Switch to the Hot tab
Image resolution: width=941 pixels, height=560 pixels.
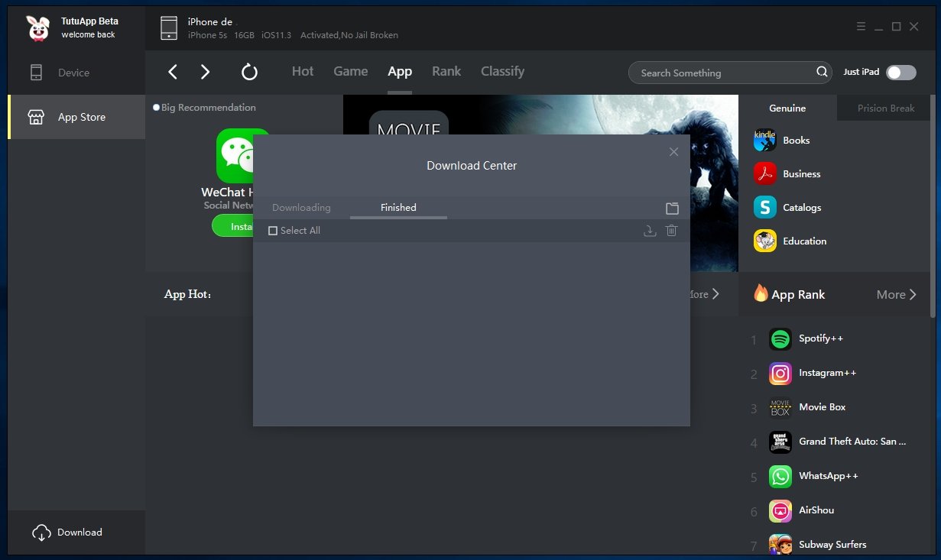pyautogui.click(x=303, y=71)
